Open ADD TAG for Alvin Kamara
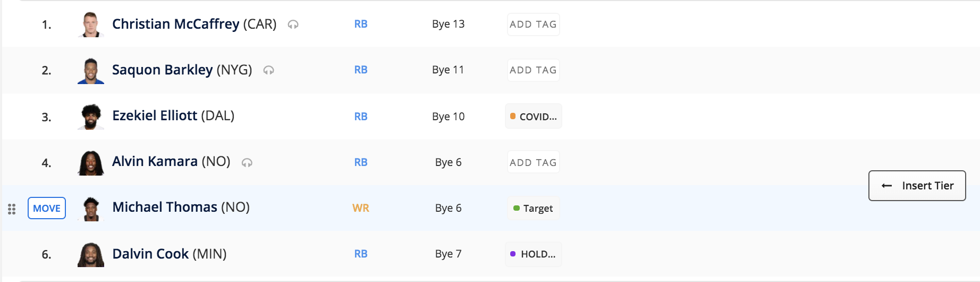Viewport: 980px width, 282px height. point(533,163)
